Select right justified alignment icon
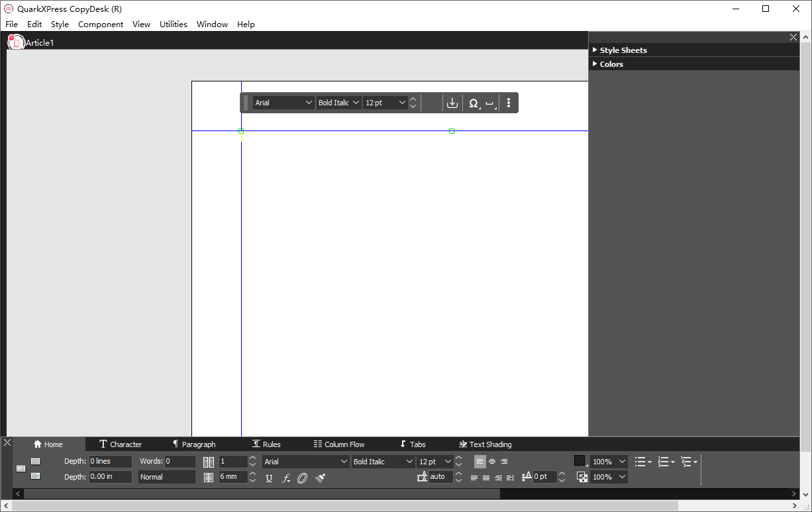812x512 pixels. point(498,478)
